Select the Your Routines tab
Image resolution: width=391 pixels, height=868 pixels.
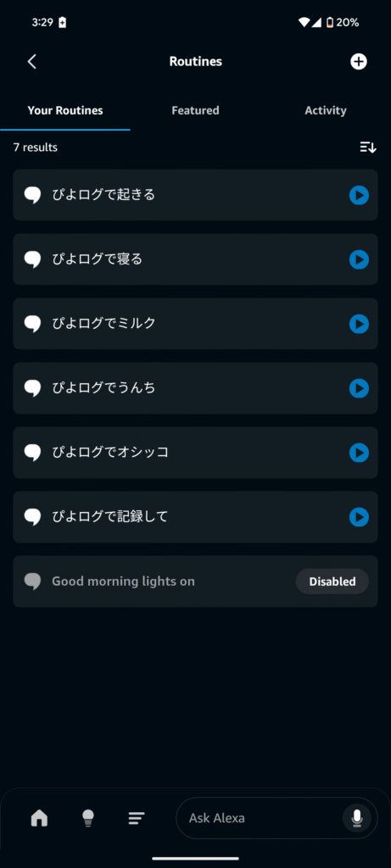[65, 110]
